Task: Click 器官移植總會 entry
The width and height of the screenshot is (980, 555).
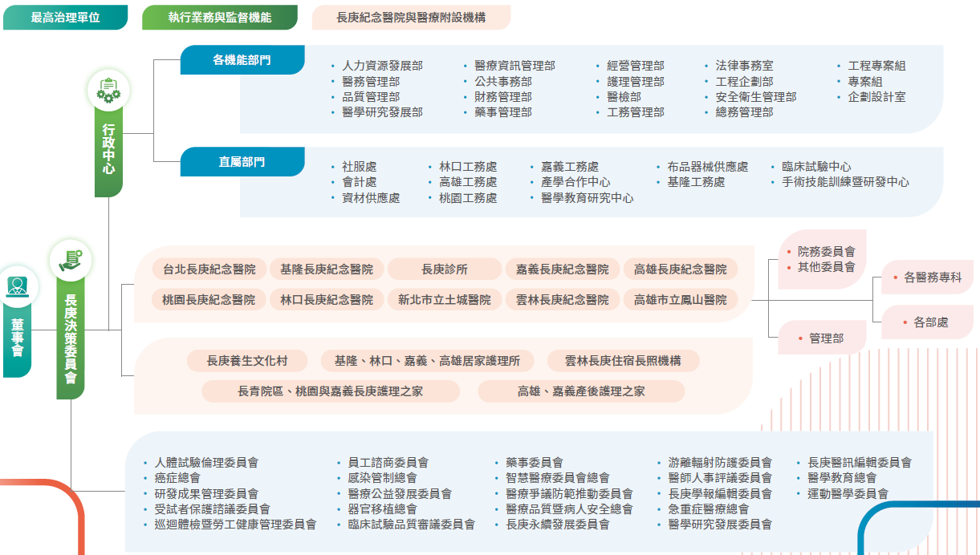Action: (x=382, y=509)
